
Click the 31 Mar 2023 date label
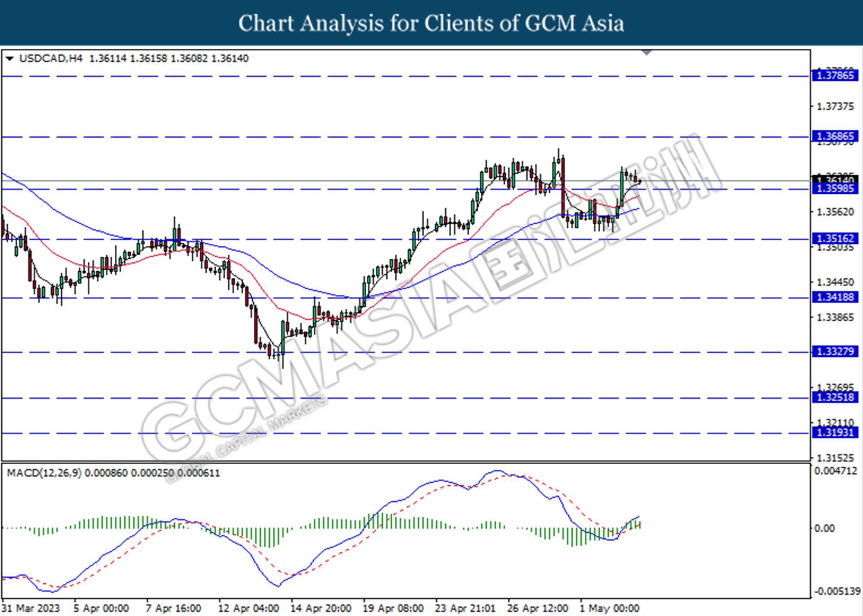tap(31, 608)
